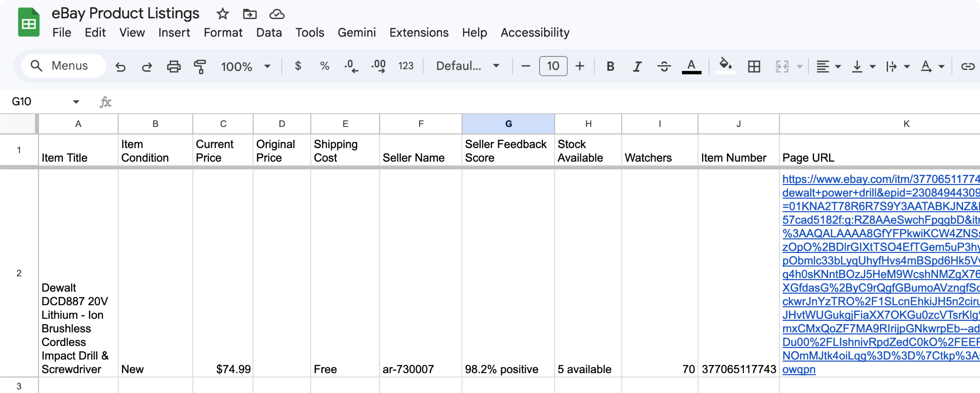Expand the default font dropdown
The width and height of the screenshot is (980, 393).
click(x=468, y=66)
